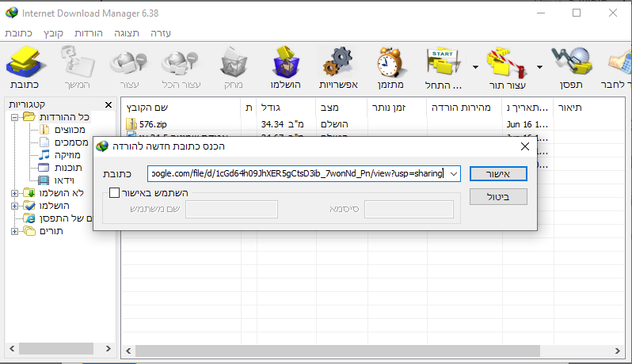
Task: Select Documents (מסמכים) category
Action: [71, 142]
